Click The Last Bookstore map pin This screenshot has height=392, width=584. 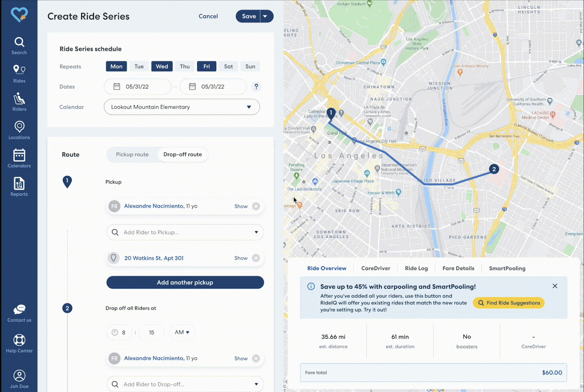point(315,182)
